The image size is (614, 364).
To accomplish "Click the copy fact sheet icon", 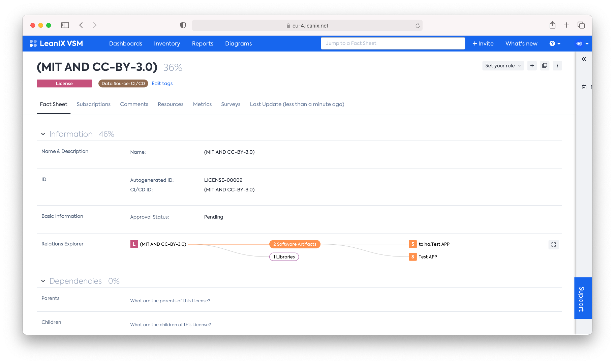I will click(x=545, y=66).
